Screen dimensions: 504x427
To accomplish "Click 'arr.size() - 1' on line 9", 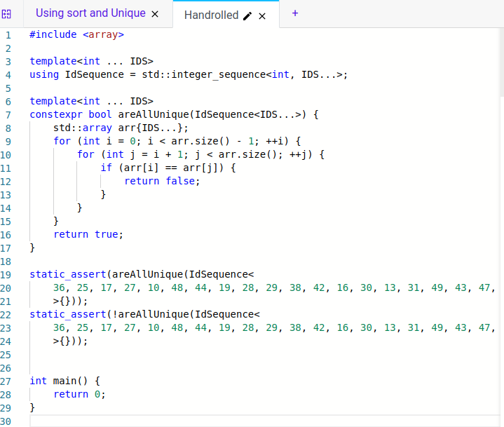I will [213, 141].
